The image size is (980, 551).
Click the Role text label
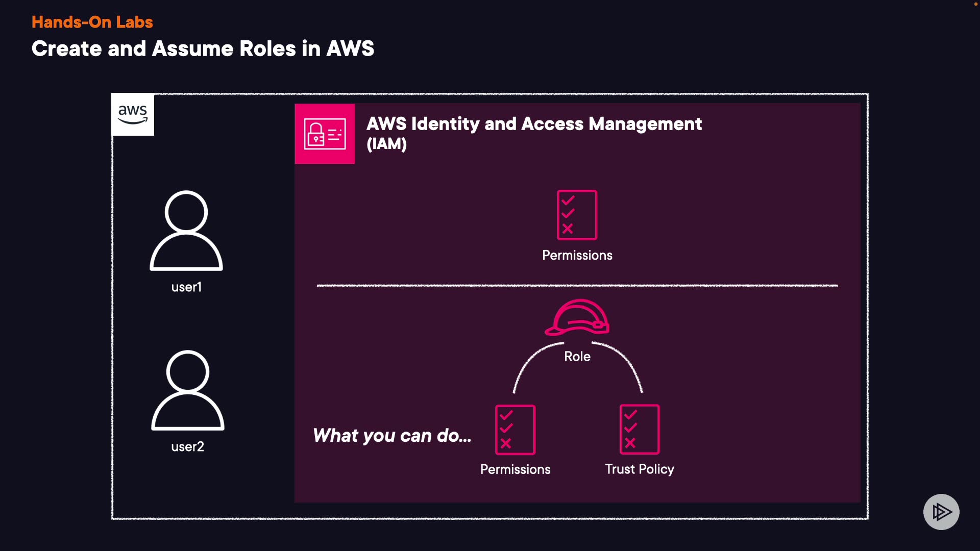point(577,357)
